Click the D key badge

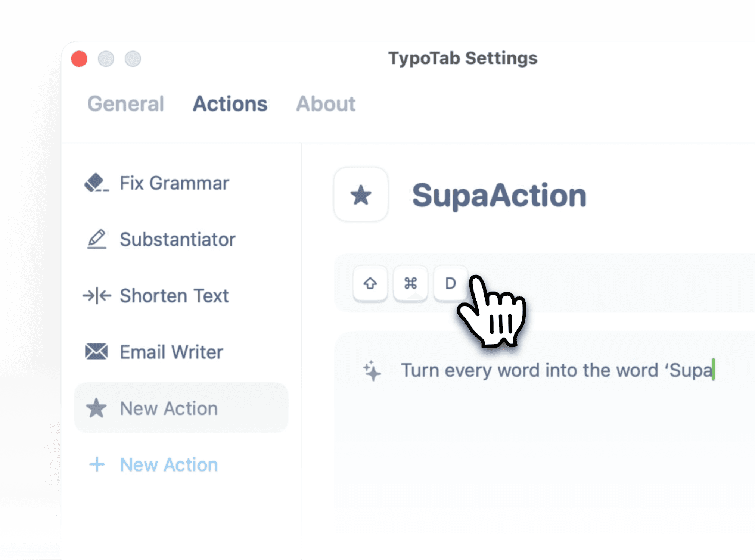point(450,284)
